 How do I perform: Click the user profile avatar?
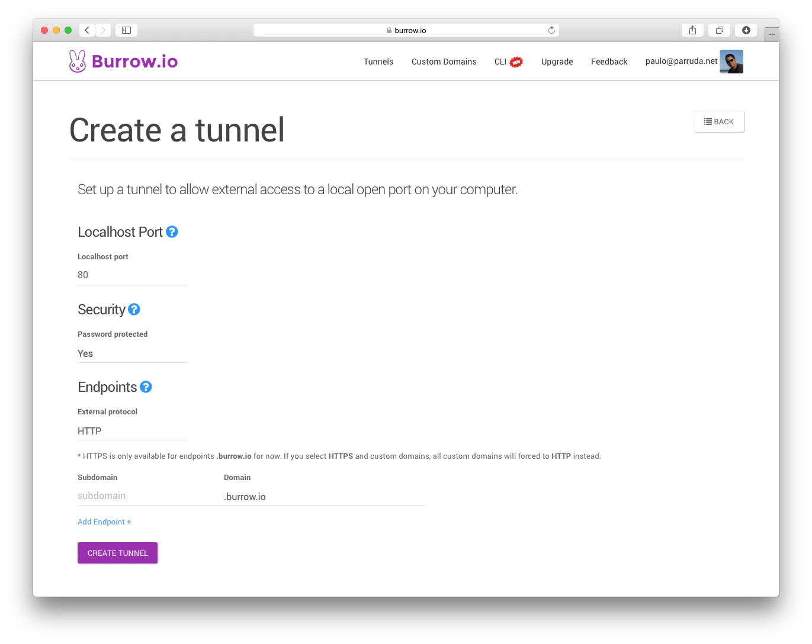(x=731, y=62)
